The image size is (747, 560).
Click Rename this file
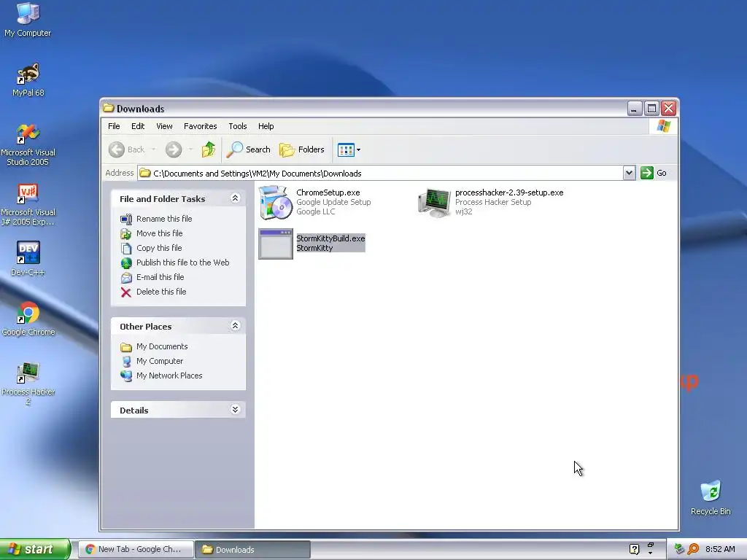(x=156, y=219)
